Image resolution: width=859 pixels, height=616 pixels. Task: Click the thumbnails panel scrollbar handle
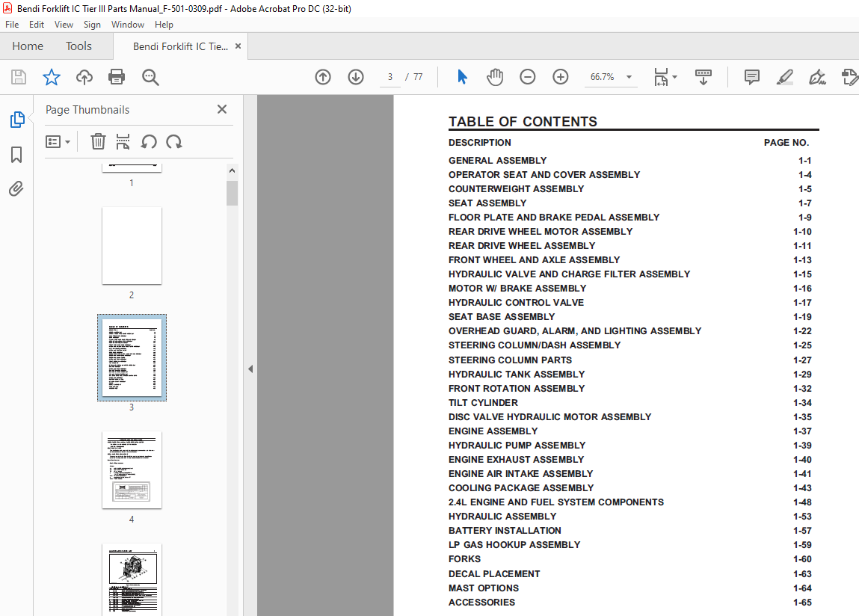click(x=233, y=193)
